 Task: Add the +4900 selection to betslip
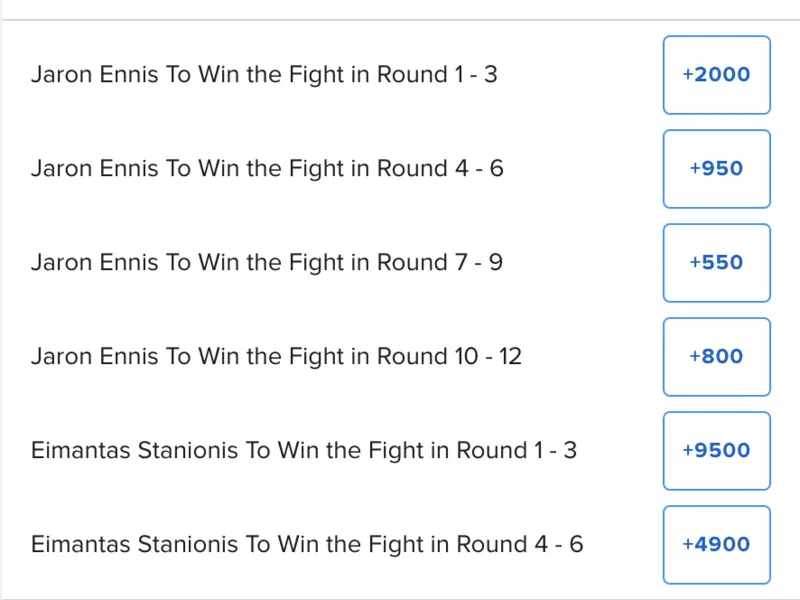(716, 545)
